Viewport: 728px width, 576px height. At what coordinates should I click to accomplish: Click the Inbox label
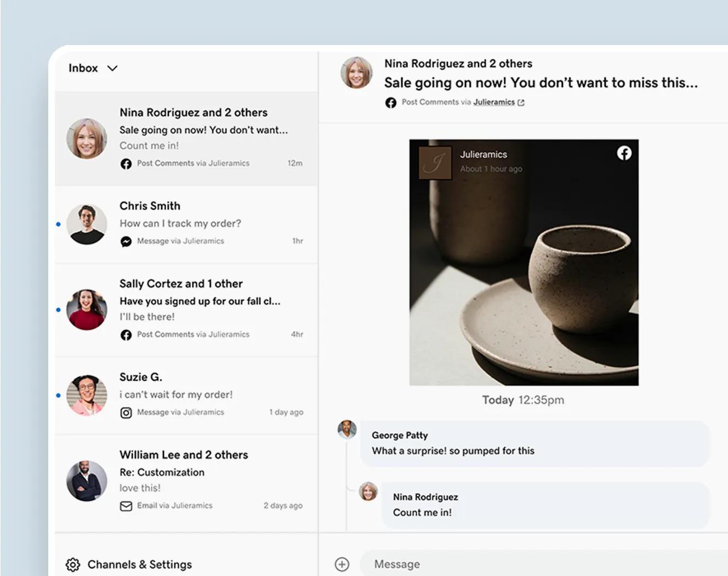83,68
